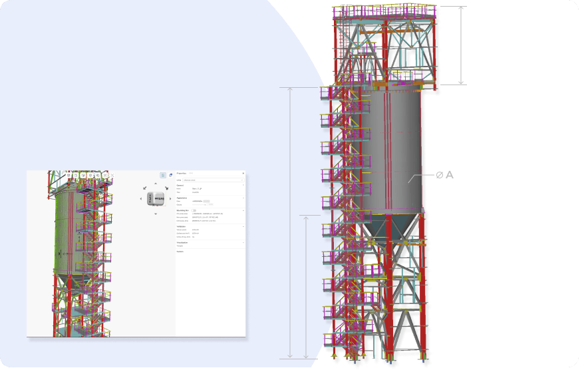Image resolution: width=588 pixels, height=374 pixels.
Task: Open the Units dropdown in the Properties panel
Action: (x=214, y=180)
